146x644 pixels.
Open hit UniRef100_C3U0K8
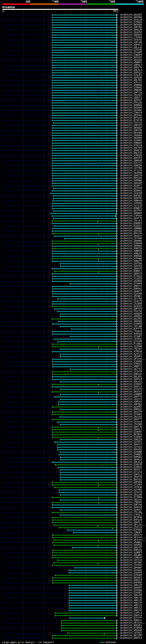coord(131,37)
